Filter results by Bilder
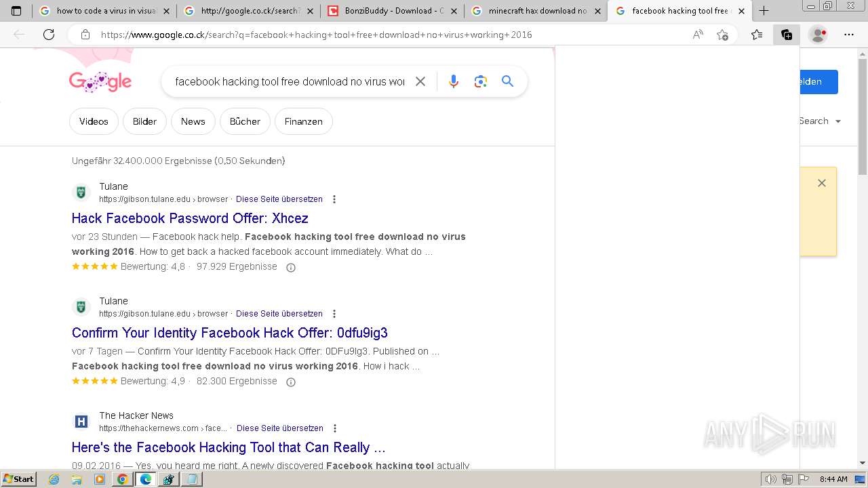 (144, 121)
